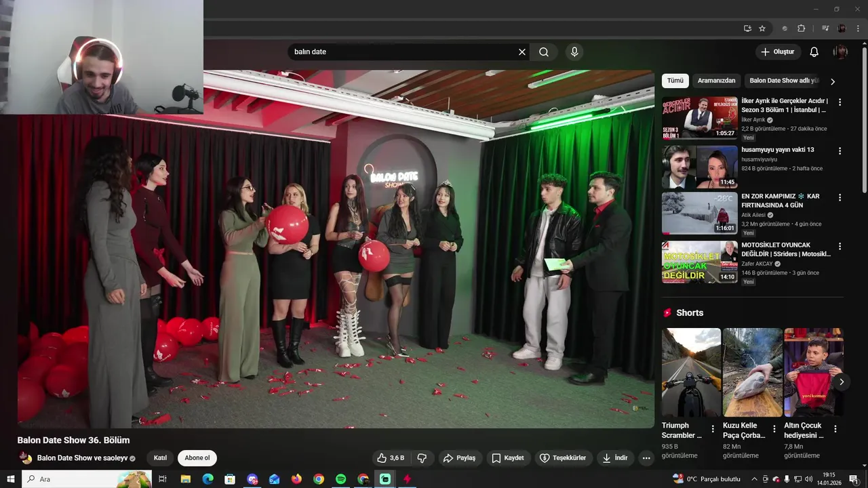
Task: Open Altın Çocuk hediyesini short title
Action: 803,430
